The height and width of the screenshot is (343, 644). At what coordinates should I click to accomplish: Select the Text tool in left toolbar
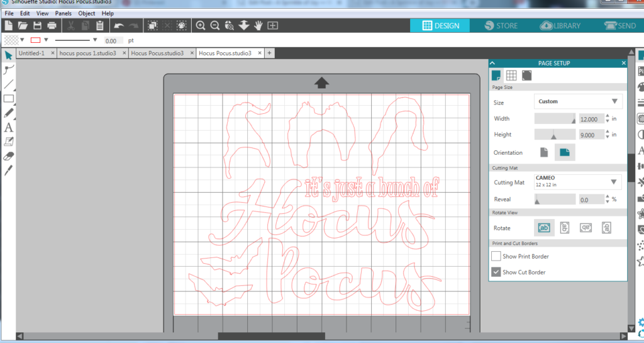pos(9,128)
